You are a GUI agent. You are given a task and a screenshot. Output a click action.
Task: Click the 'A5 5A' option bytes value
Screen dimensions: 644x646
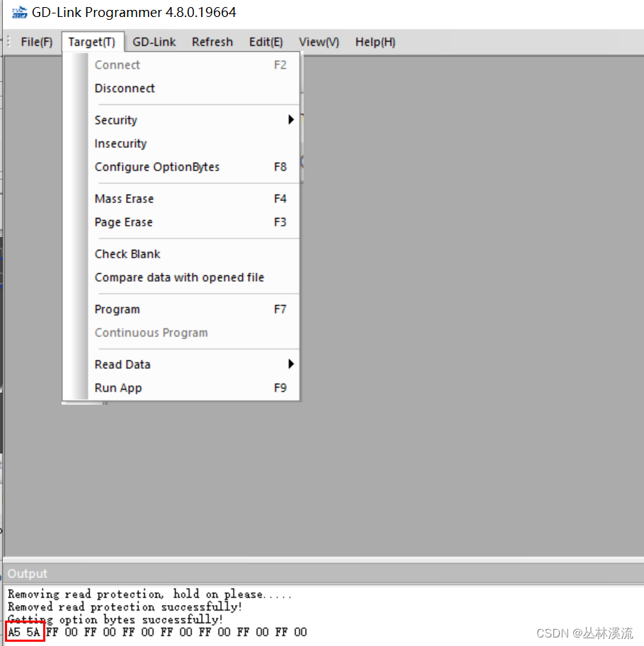tap(24, 632)
